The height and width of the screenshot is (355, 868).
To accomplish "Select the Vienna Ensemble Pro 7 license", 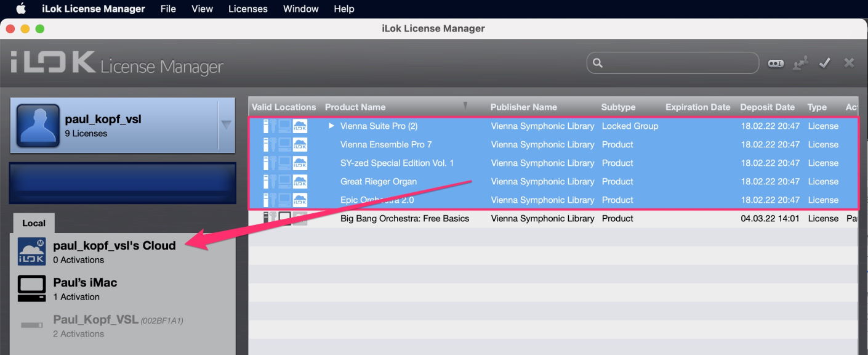I will click(386, 144).
